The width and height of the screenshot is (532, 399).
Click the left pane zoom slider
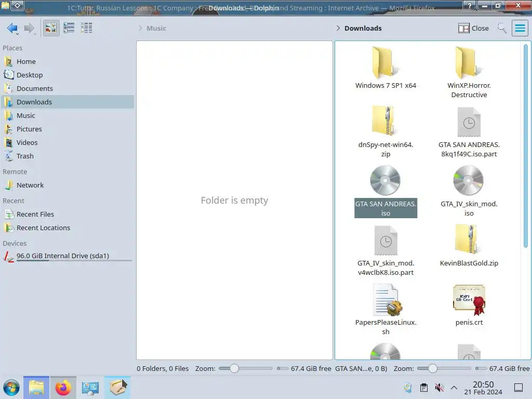[246, 368]
